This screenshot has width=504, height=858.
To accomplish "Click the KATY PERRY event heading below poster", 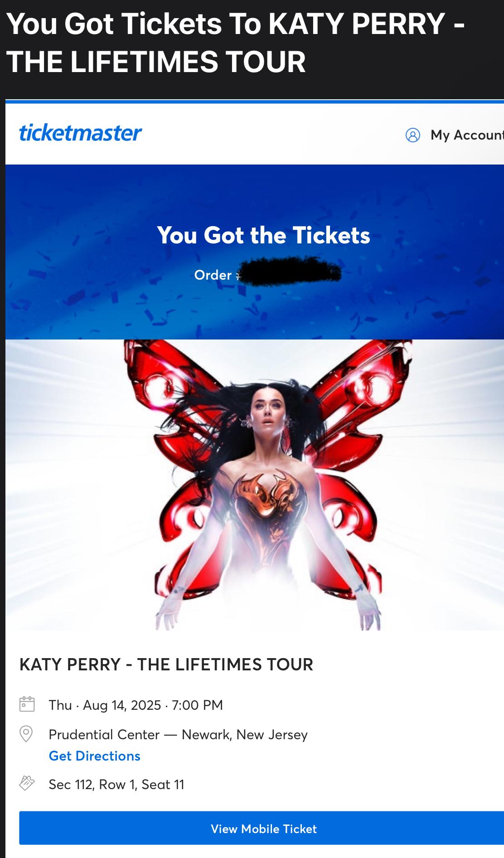I will pyautogui.click(x=166, y=664).
